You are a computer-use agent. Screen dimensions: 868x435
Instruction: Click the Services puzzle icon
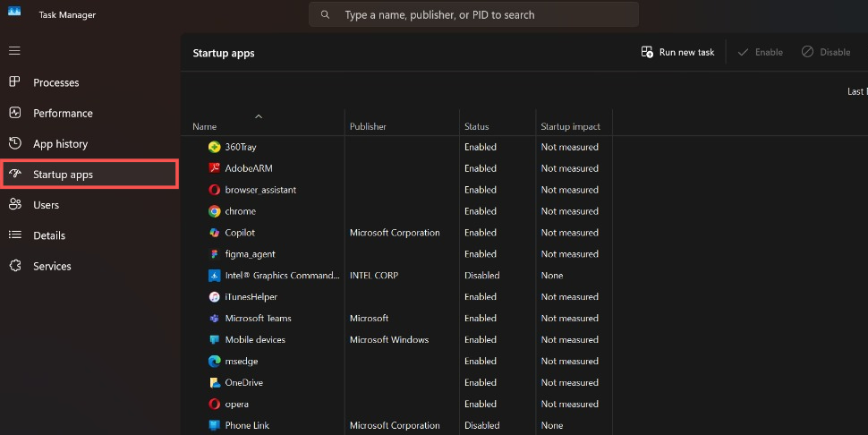tap(15, 266)
